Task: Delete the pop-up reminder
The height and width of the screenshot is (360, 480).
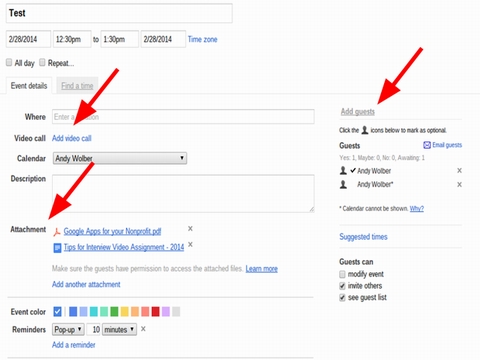Action: (143, 329)
